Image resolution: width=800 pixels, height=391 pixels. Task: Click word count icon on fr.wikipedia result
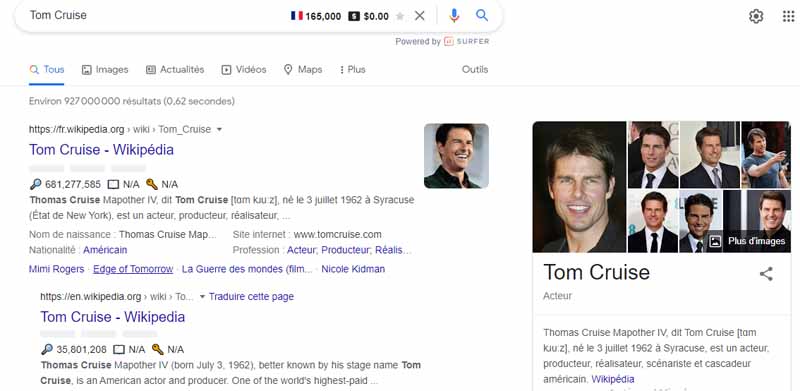(x=113, y=184)
